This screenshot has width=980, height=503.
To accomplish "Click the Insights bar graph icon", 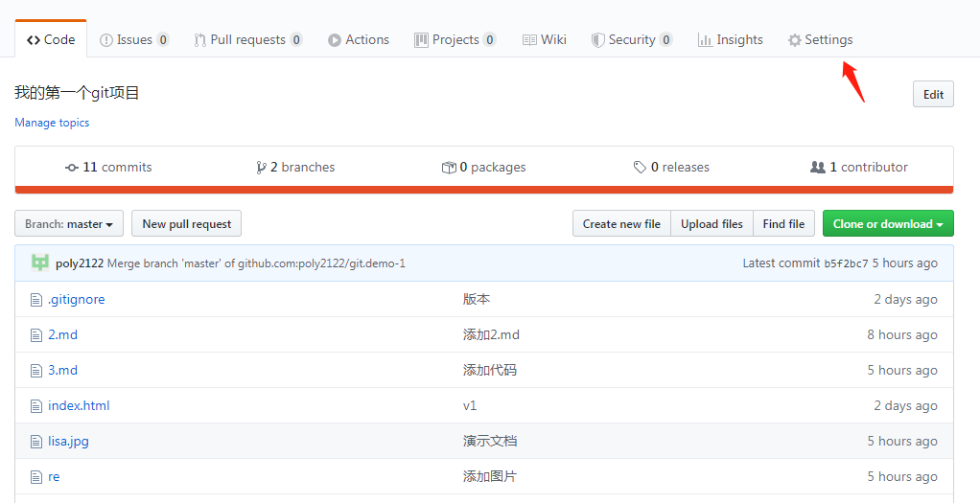I will (705, 40).
